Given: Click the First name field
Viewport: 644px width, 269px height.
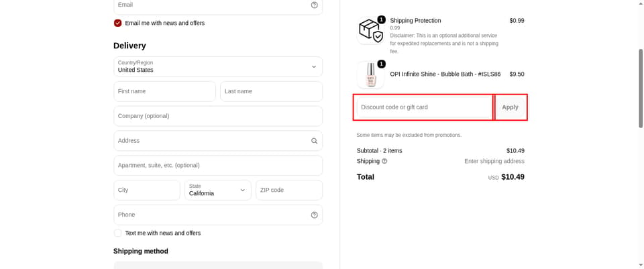Looking at the screenshot, I should (165, 91).
